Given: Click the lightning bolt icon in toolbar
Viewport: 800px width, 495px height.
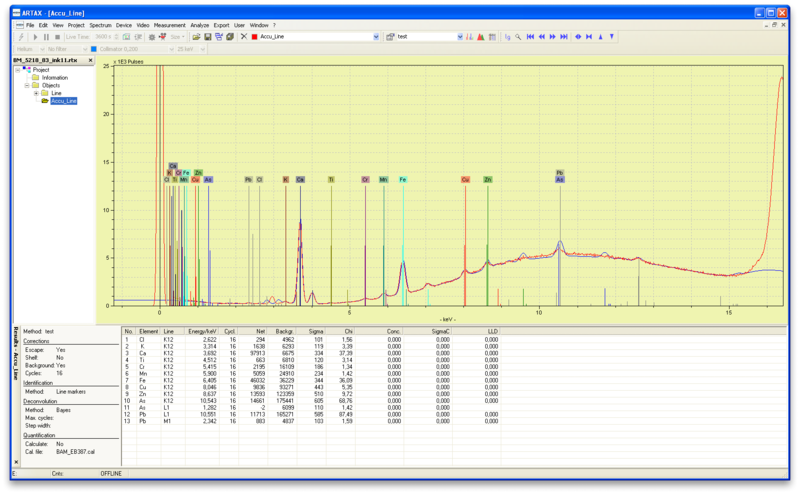Looking at the screenshot, I should pyautogui.click(x=21, y=37).
